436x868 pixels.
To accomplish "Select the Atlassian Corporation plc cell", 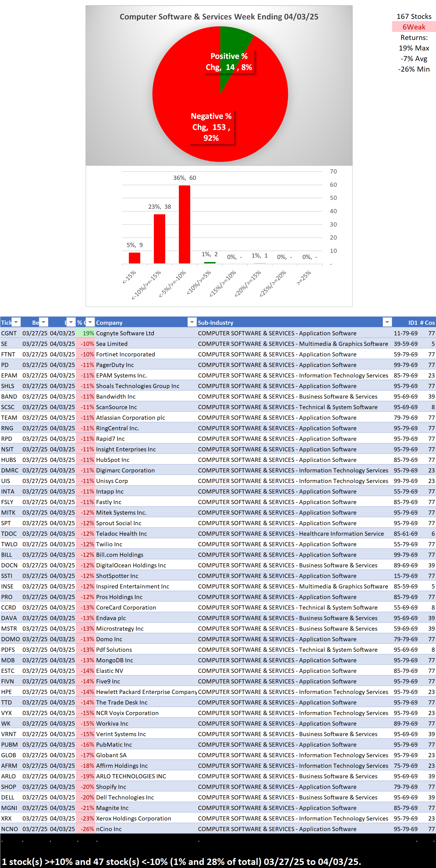I will pyautogui.click(x=146, y=417).
